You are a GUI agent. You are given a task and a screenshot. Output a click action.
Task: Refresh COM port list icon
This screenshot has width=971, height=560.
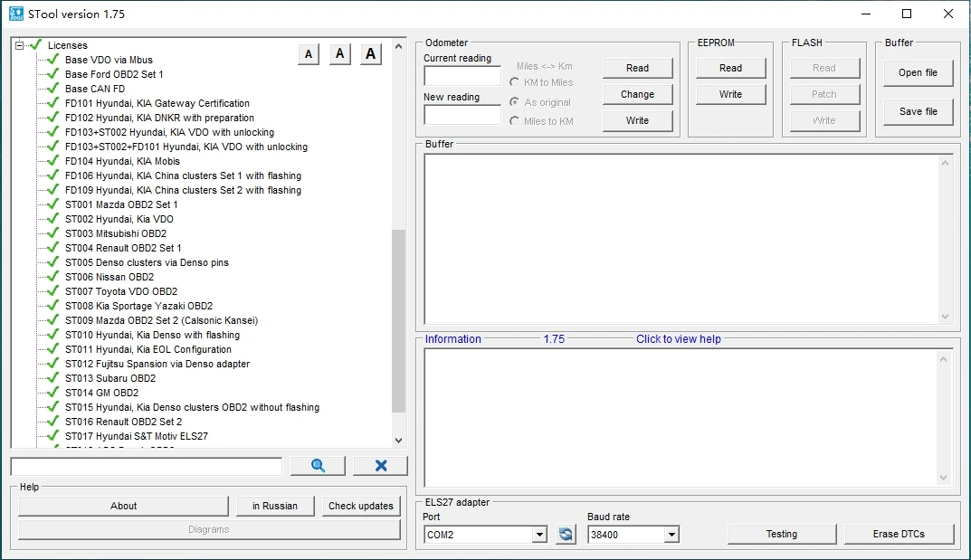click(x=566, y=535)
